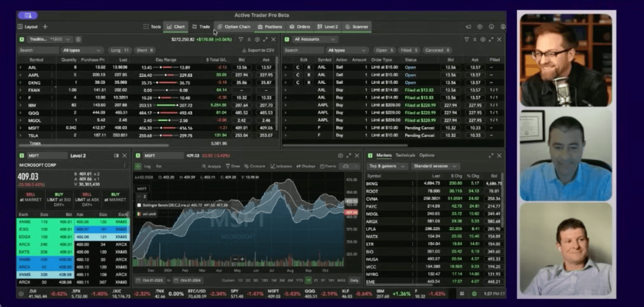Switch to the Option Chain tab
Screen dimensions: 644x307
pos(234,26)
